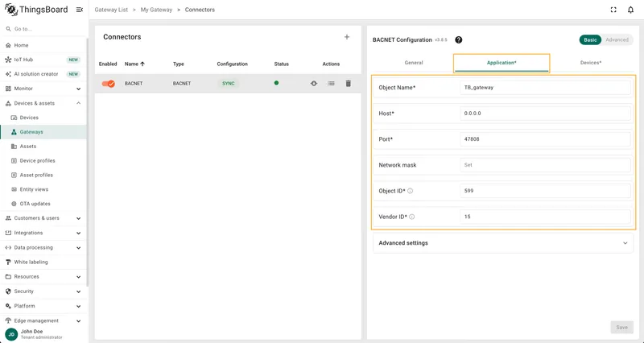
Task: Click the Network mask input field
Action: (x=545, y=165)
